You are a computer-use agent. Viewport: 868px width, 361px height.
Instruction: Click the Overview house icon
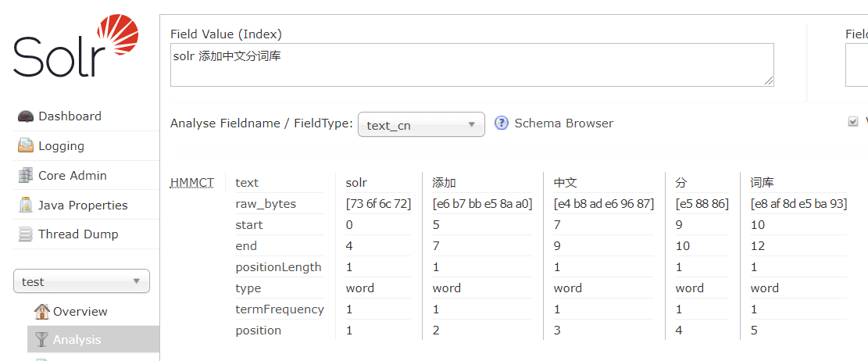[x=41, y=311]
